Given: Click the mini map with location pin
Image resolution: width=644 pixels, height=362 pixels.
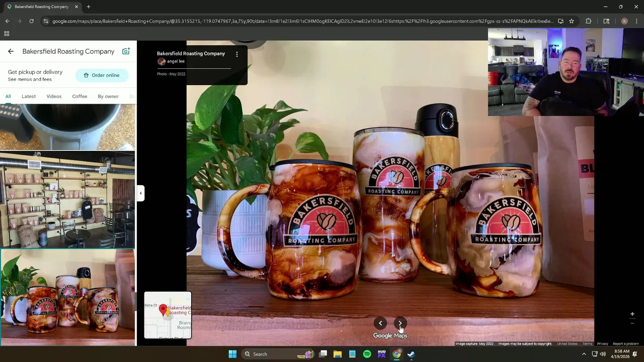Looking at the screenshot, I should click(x=168, y=315).
